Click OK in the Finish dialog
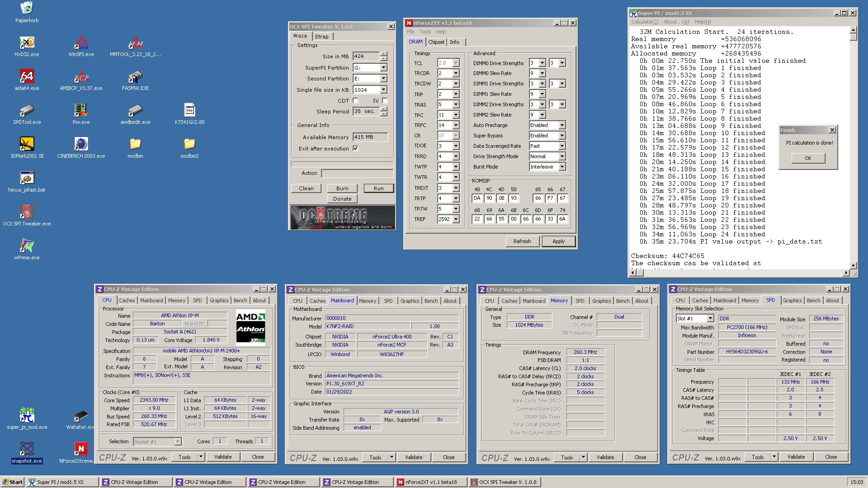The image size is (868, 488). click(808, 158)
